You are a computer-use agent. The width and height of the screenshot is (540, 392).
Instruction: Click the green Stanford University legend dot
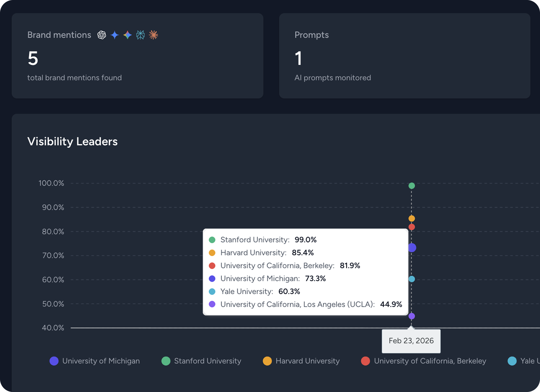pyautogui.click(x=166, y=361)
